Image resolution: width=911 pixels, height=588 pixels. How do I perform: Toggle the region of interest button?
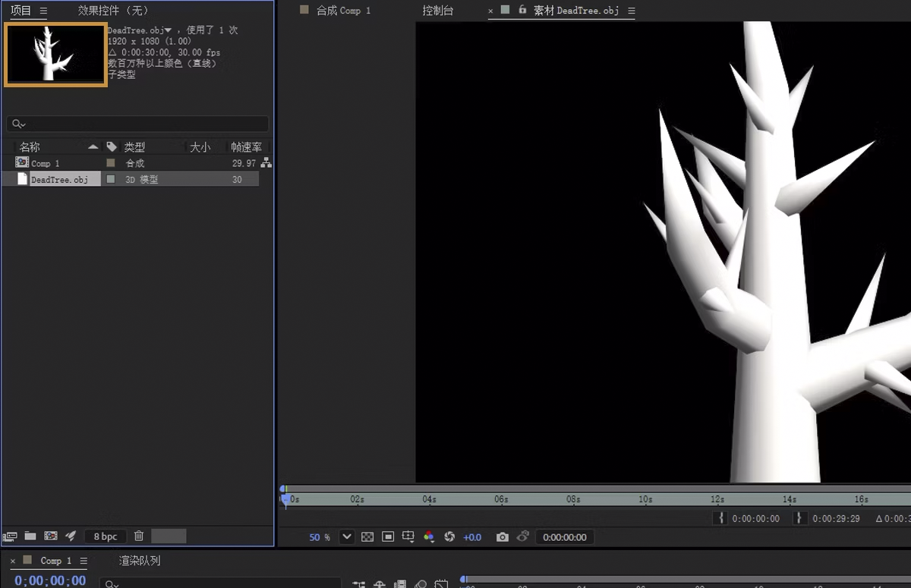click(x=388, y=537)
